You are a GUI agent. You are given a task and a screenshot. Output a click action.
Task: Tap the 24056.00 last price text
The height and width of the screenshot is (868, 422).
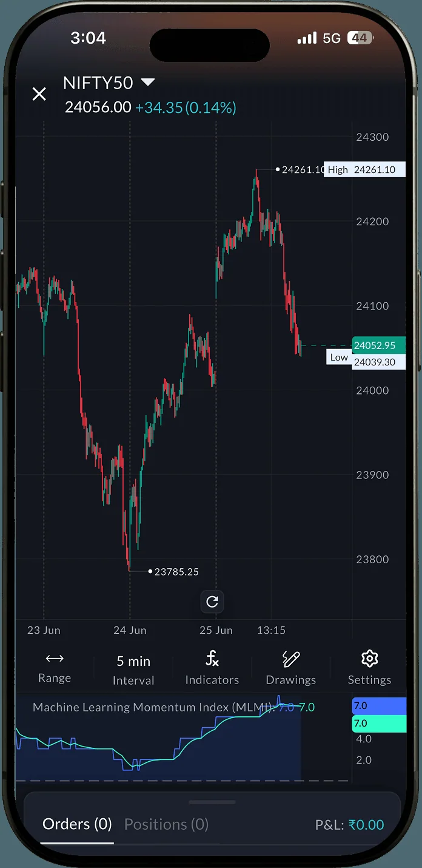98,107
